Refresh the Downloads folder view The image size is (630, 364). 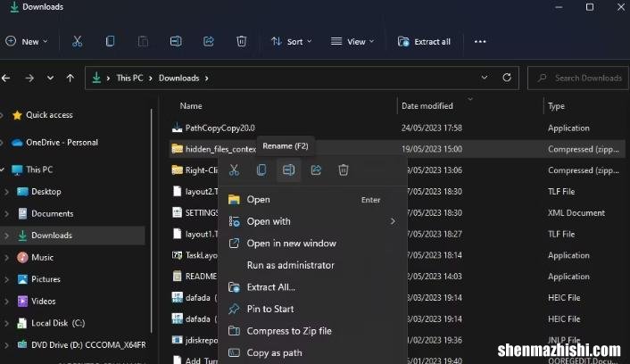[507, 78]
